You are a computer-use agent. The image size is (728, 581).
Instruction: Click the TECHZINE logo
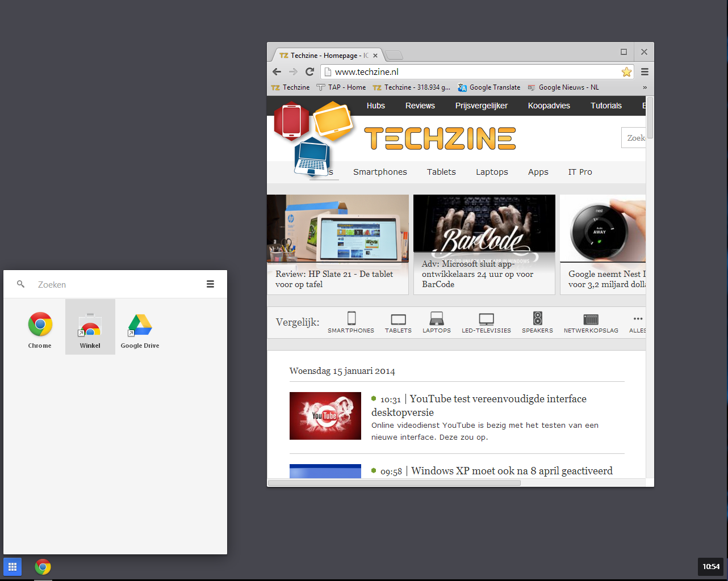click(440, 138)
